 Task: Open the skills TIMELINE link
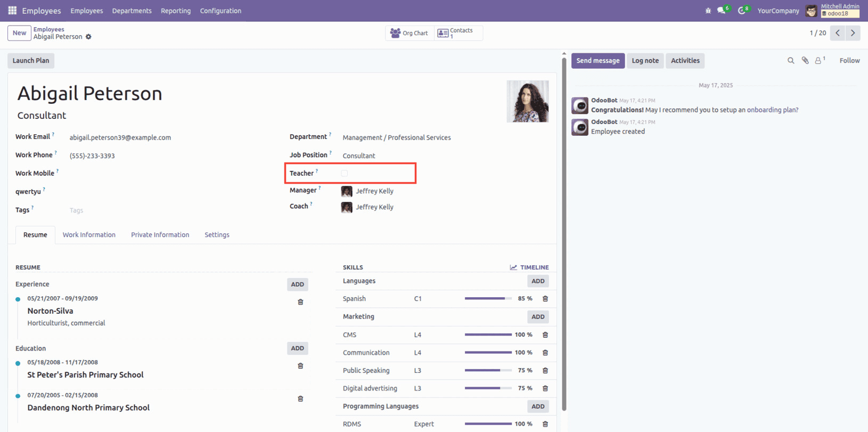click(x=529, y=267)
